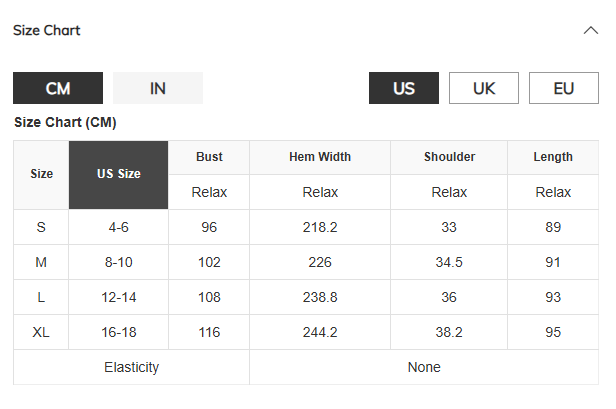
Task: Select US sizing region
Action: (404, 88)
